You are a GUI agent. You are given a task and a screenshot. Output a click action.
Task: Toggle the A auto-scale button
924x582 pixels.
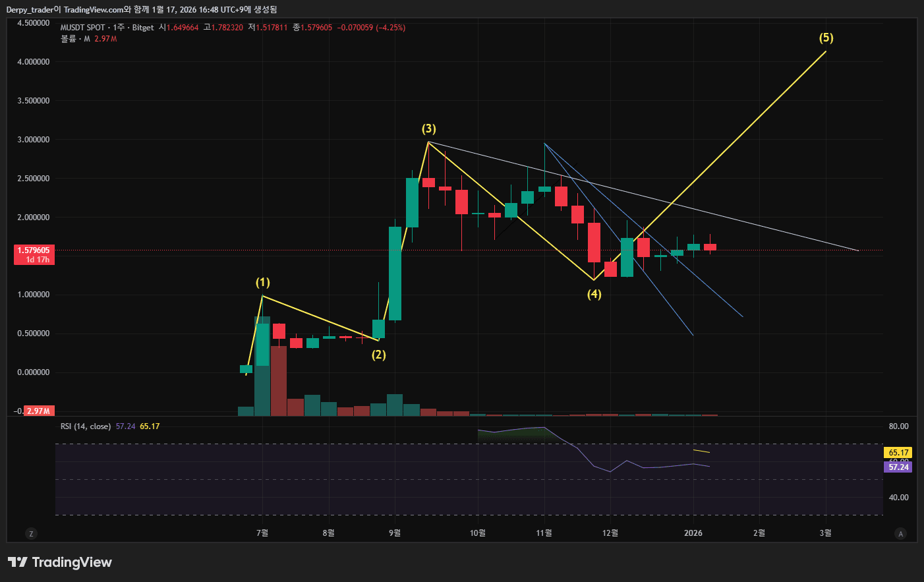[901, 534]
